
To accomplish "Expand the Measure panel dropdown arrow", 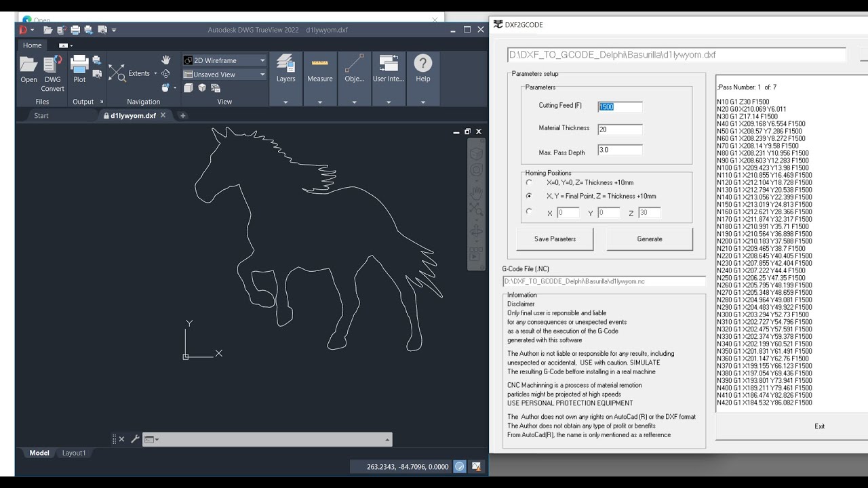I will point(320,102).
